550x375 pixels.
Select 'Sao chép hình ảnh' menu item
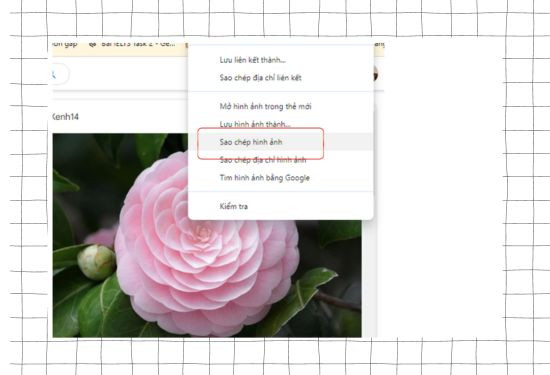(281, 142)
